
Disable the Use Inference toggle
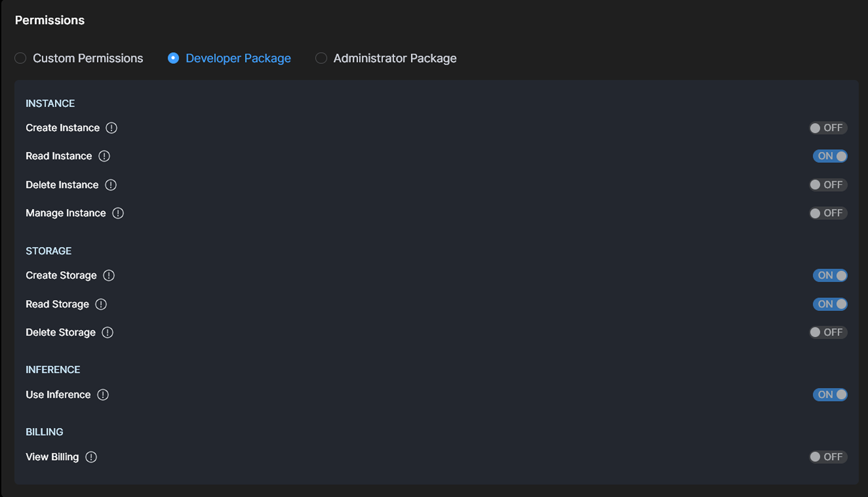[x=830, y=395]
